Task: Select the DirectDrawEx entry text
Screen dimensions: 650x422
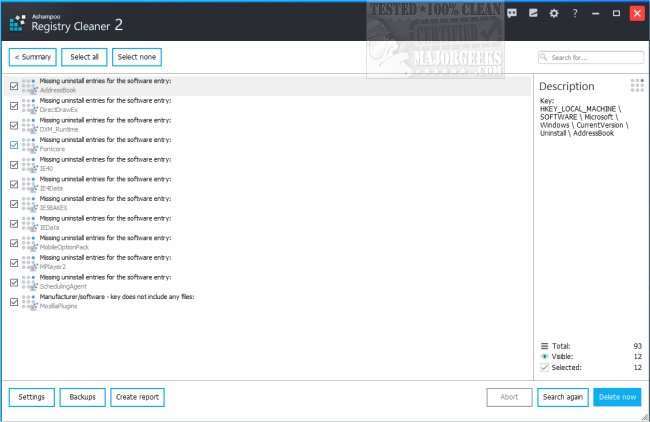Action: click(58, 110)
